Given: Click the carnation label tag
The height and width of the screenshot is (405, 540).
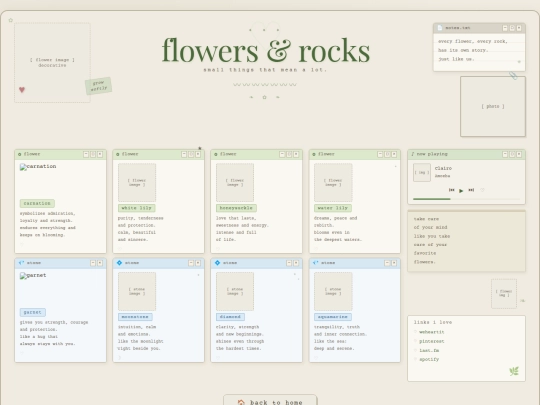Looking at the screenshot, I should pos(37,204).
